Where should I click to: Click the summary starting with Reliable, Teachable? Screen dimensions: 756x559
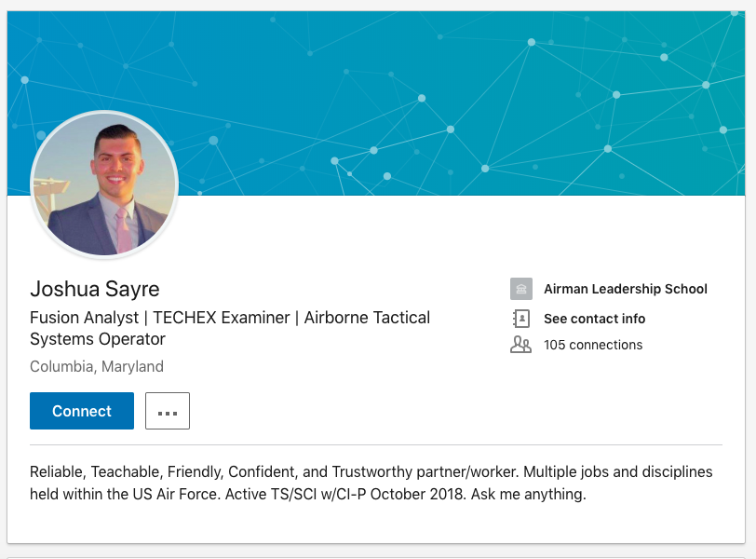pos(371,483)
